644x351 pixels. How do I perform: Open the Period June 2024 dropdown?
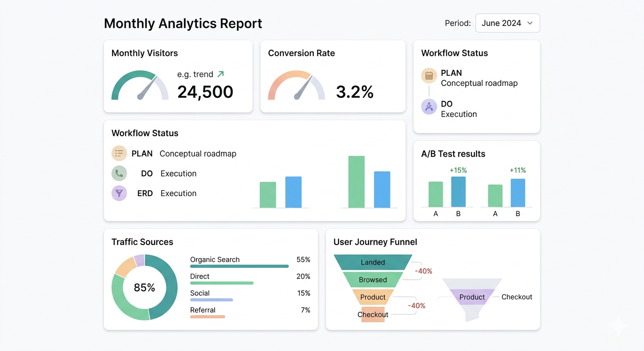(x=507, y=23)
